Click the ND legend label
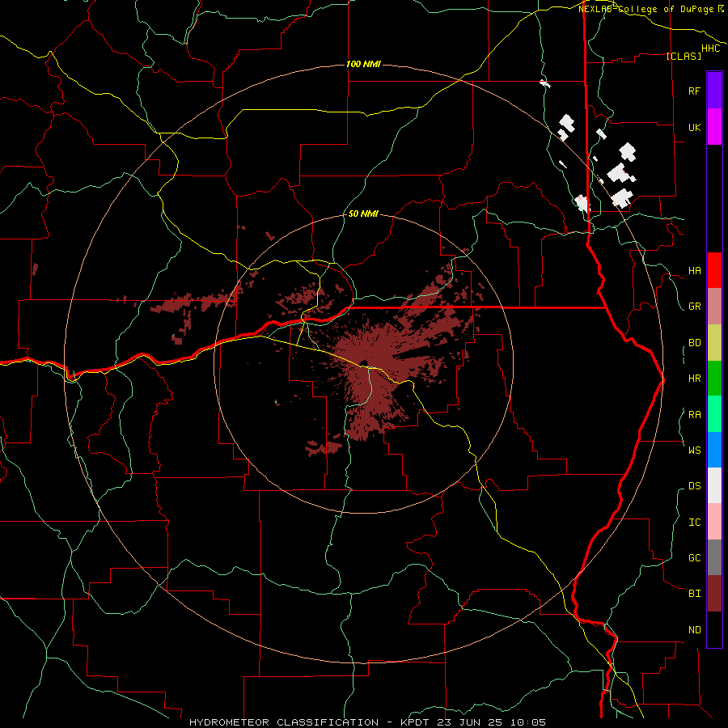This screenshot has height=728, width=728. tap(695, 630)
